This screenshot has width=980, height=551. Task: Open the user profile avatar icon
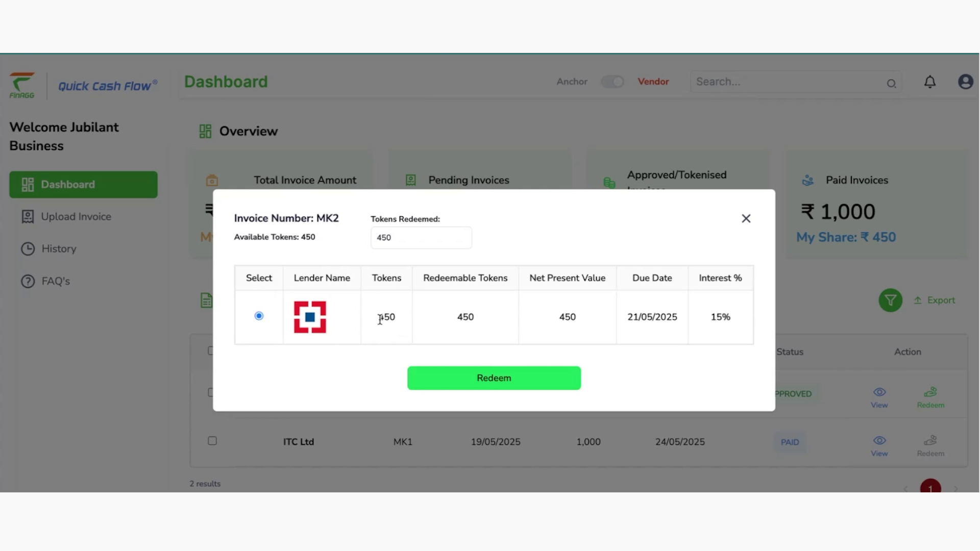click(965, 82)
